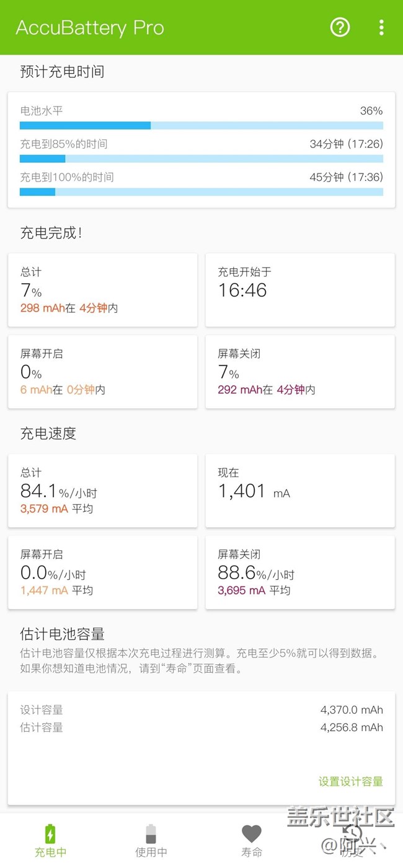Tap the 充电开始于 16:46 card
The height and width of the screenshot is (868, 403).
coord(300,289)
